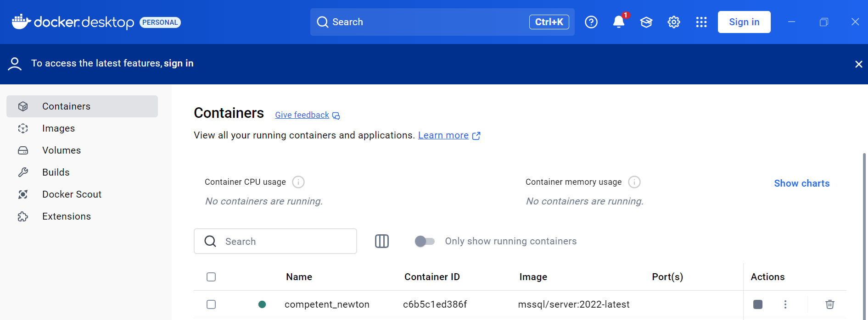Open more actions for competent_newton

(785, 304)
